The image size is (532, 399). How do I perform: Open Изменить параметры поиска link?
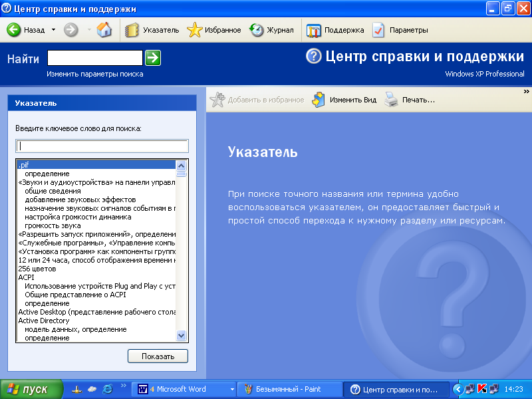94,74
